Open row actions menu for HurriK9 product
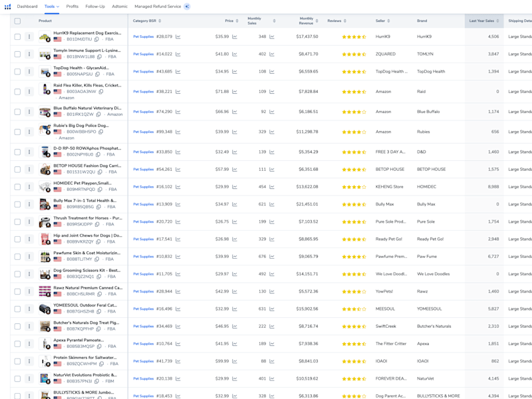The height and width of the screenshot is (399, 532). 29,37
